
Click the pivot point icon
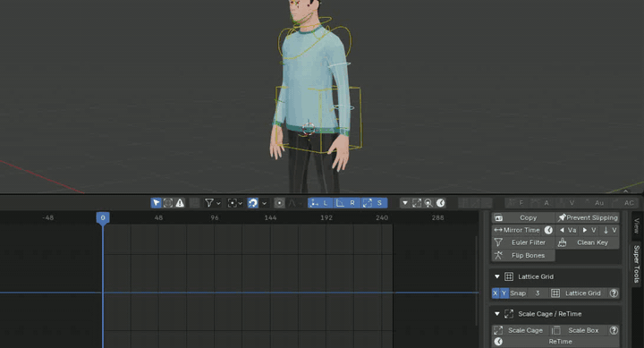[233, 203]
